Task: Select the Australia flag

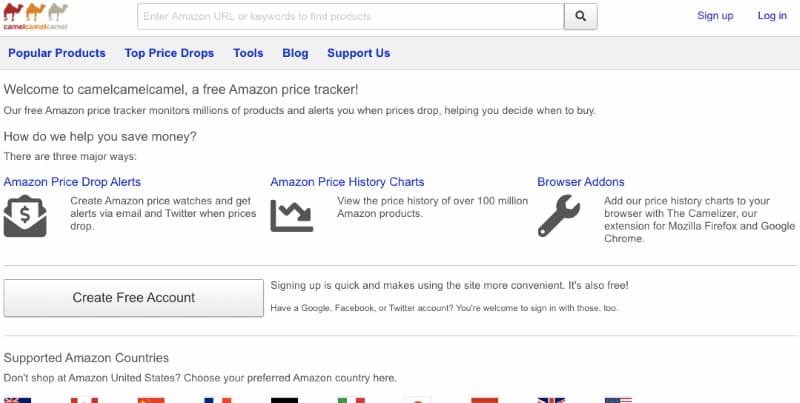Action: [x=17, y=400]
